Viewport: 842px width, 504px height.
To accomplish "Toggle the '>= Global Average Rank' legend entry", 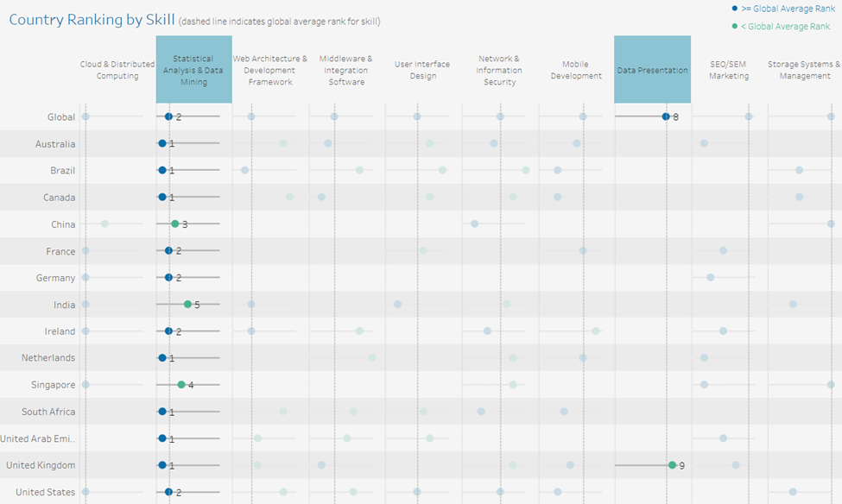I will coord(782,8).
